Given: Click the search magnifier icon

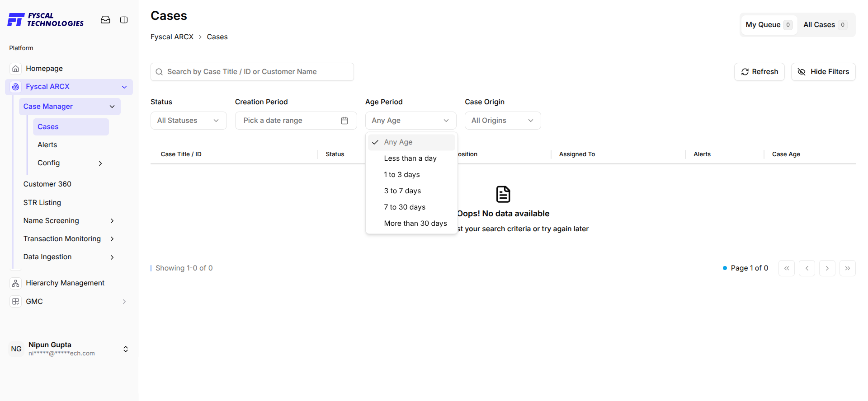Looking at the screenshot, I should 159,72.
